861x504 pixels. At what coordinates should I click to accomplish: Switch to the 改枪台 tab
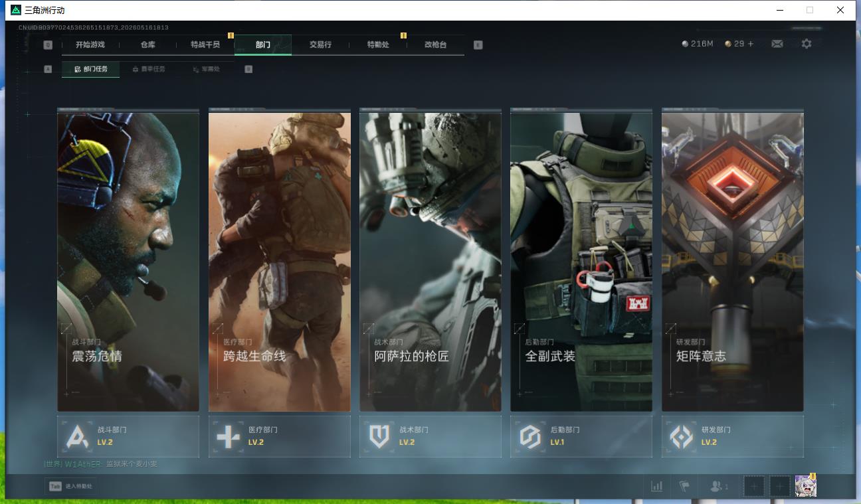436,44
